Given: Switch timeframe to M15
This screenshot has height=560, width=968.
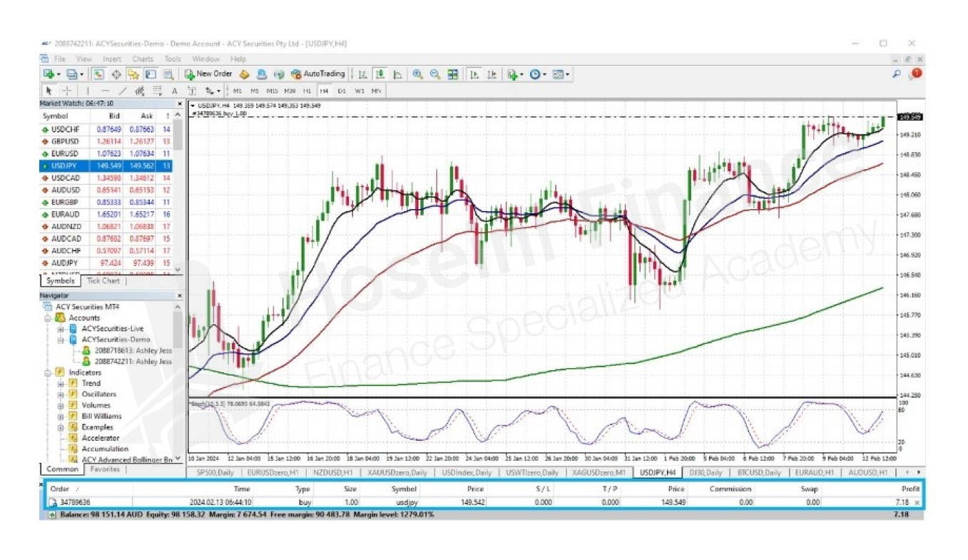Looking at the screenshot, I should (272, 91).
